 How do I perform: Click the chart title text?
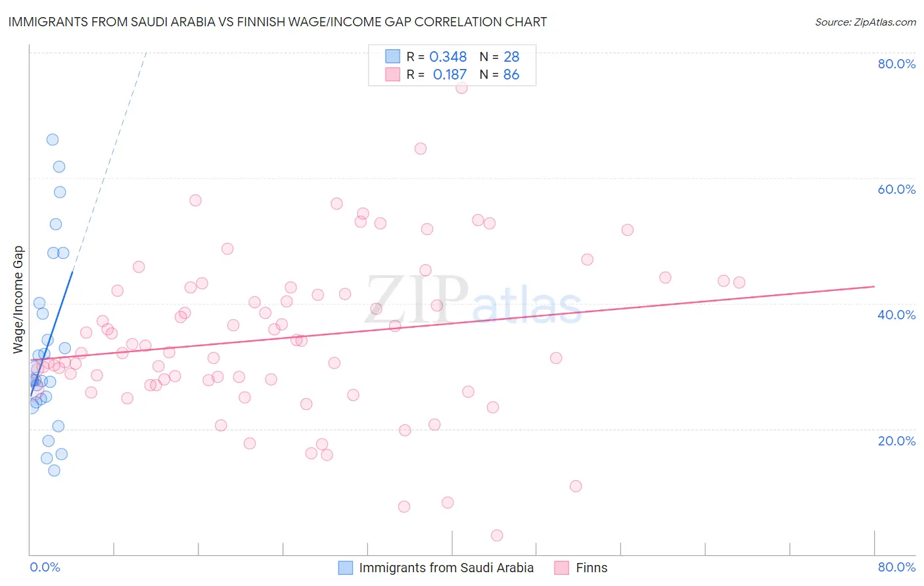[x=277, y=22]
